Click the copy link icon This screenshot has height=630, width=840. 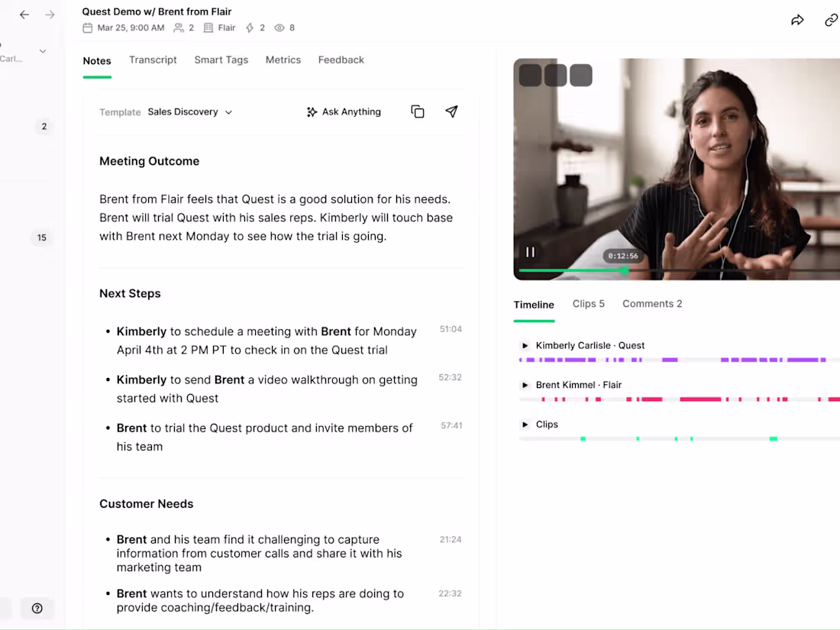pos(831,20)
